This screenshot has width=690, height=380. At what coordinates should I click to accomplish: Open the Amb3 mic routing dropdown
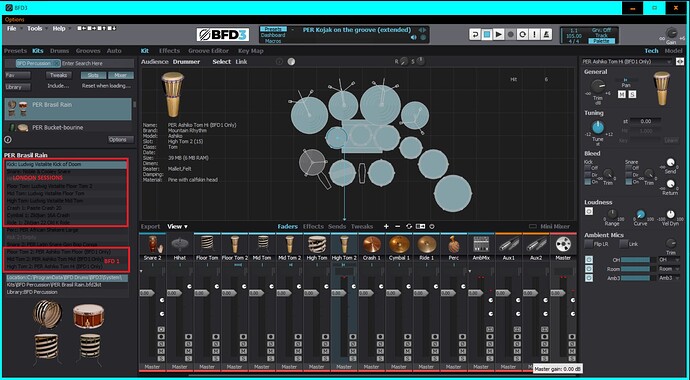pyautogui.click(x=669, y=278)
